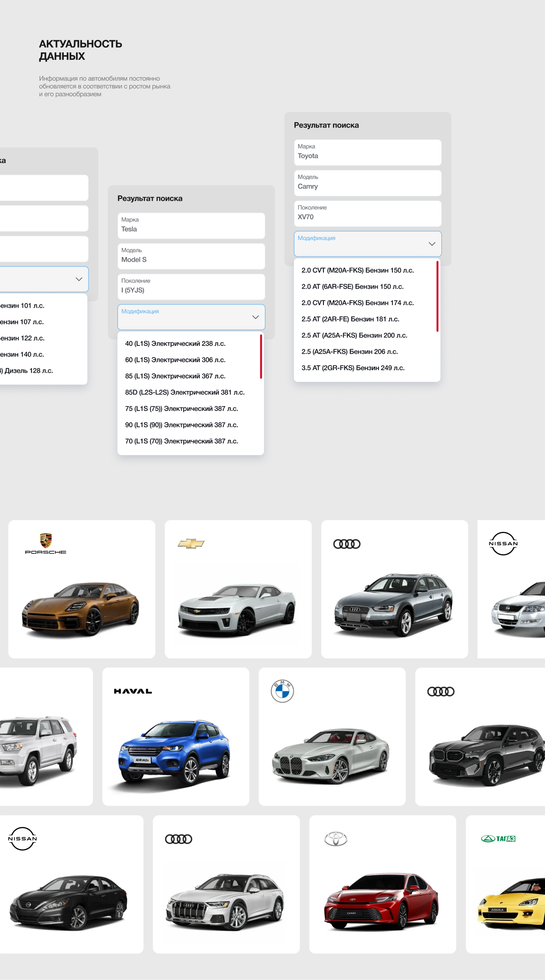The image size is (545, 980).
Task: Click the Результат поиска title above Toyota
Action: click(326, 125)
